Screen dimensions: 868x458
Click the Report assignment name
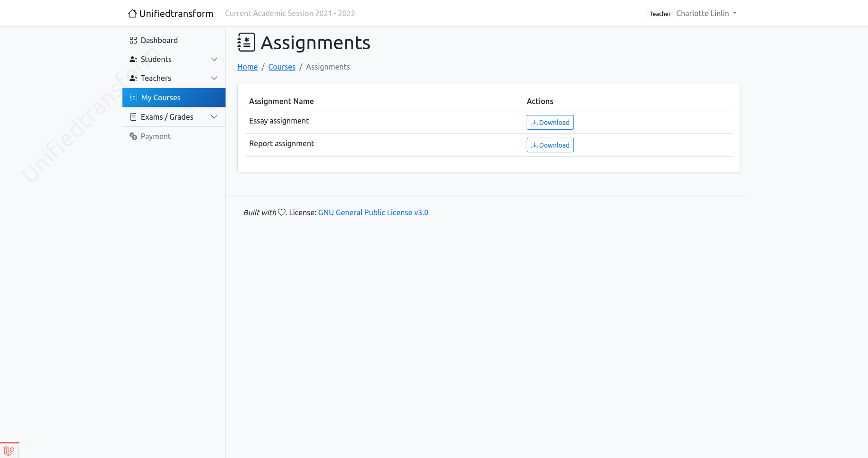(x=281, y=143)
